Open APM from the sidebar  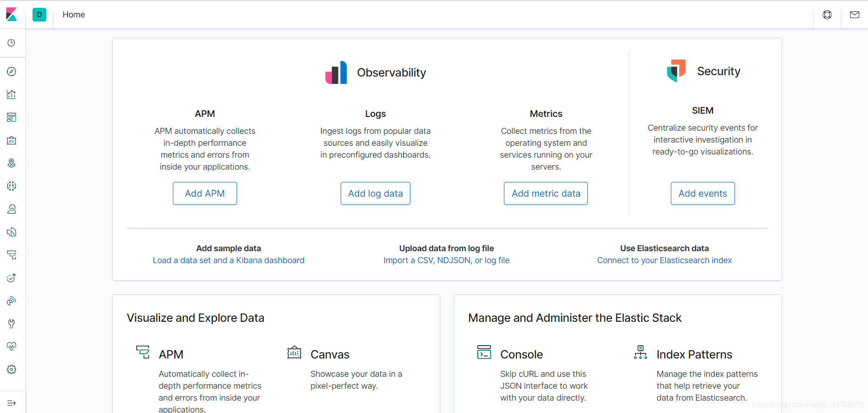[x=11, y=255]
